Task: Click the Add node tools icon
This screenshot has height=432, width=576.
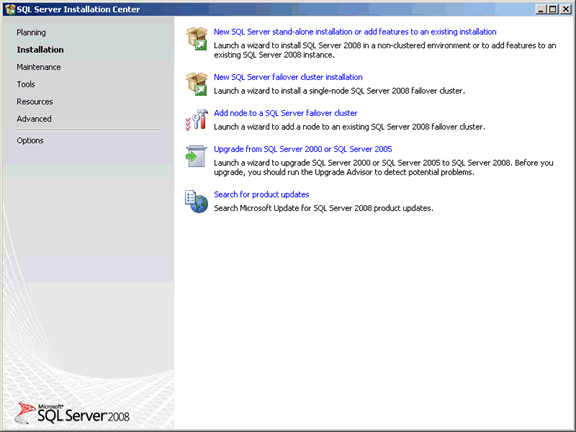Action: click(197, 120)
